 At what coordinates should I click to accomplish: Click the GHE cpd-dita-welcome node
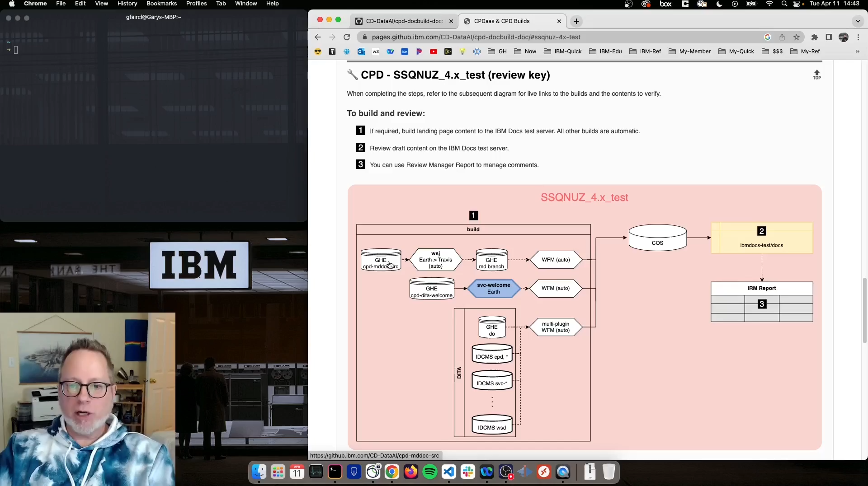[432, 289]
